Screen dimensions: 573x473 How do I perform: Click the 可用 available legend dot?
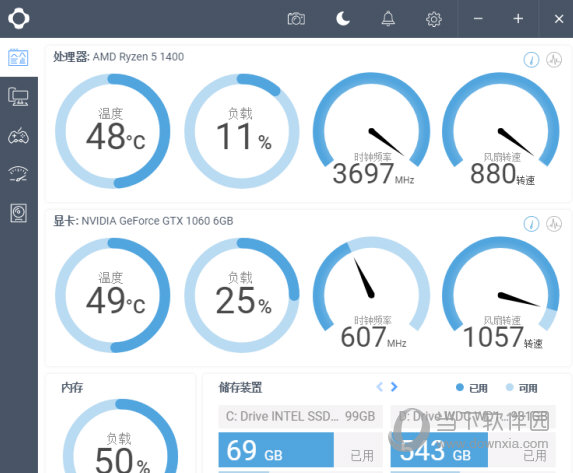509,387
